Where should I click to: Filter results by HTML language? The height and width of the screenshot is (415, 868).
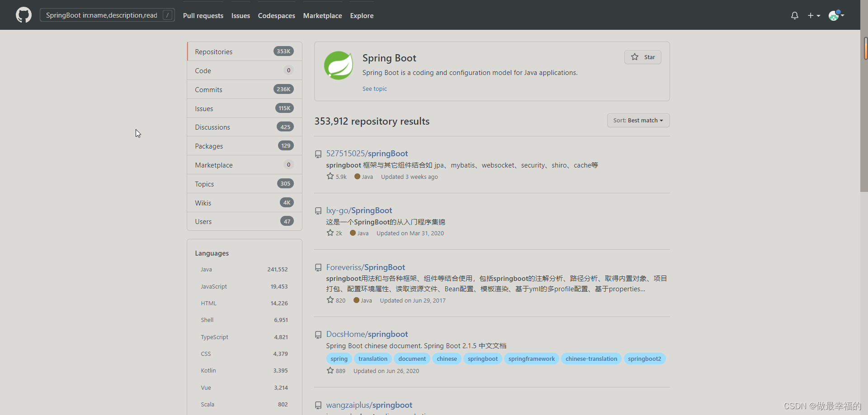(x=244, y=303)
